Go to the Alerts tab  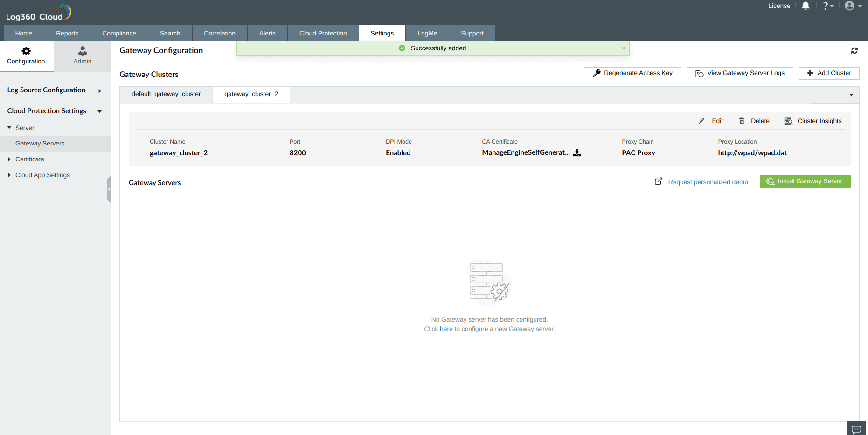click(x=267, y=34)
